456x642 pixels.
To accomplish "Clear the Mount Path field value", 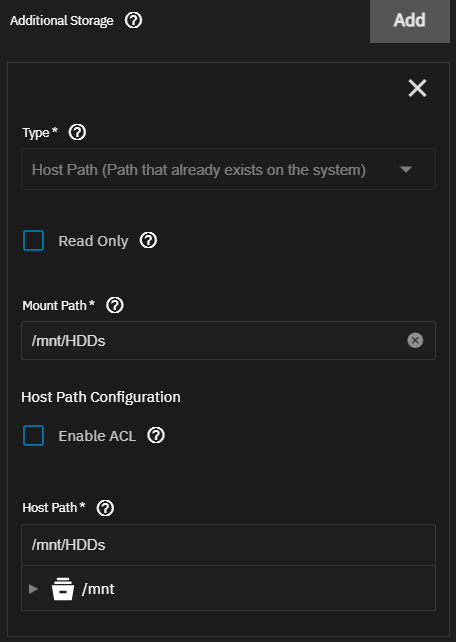I will [415, 340].
